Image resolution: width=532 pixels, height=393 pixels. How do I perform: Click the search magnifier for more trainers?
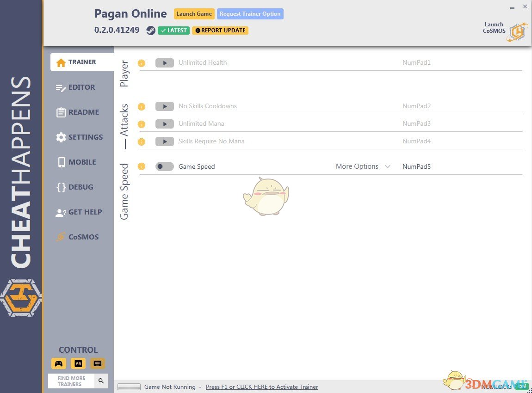101,381
